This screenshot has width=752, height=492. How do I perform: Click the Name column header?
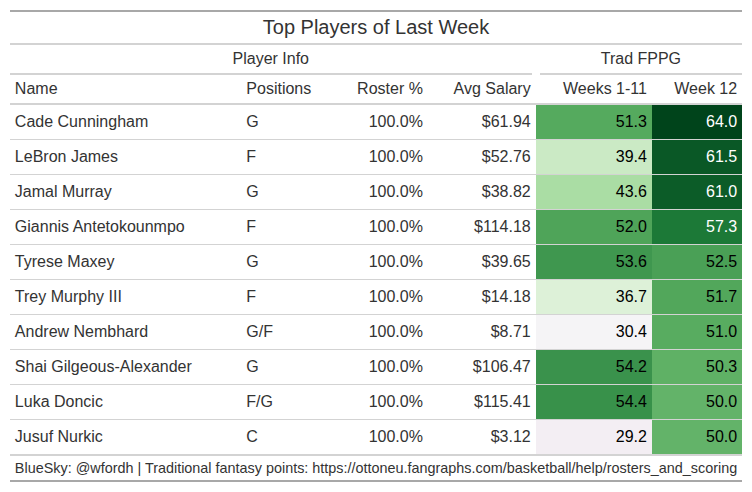(x=37, y=89)
